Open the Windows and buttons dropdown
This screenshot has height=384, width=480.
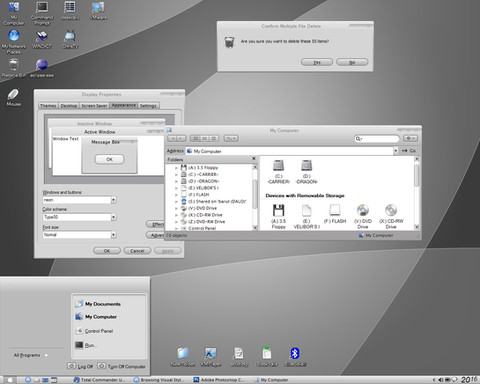[114, 200]
